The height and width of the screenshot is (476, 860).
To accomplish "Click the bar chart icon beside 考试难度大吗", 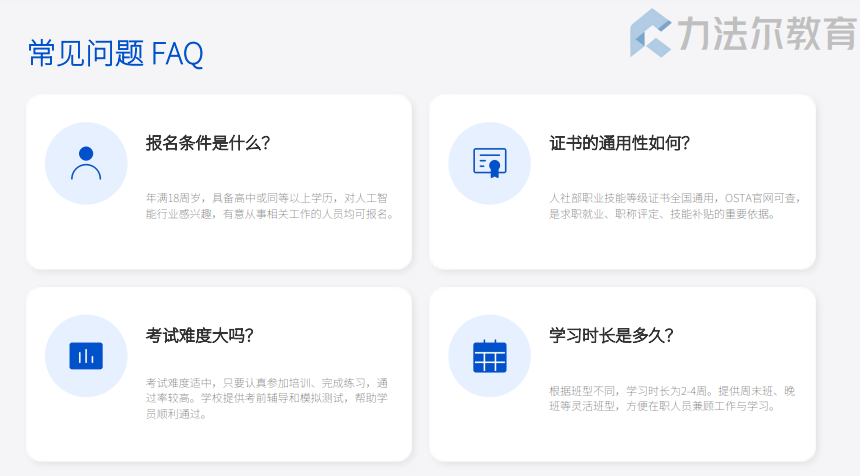I will [x=86, y=356].
